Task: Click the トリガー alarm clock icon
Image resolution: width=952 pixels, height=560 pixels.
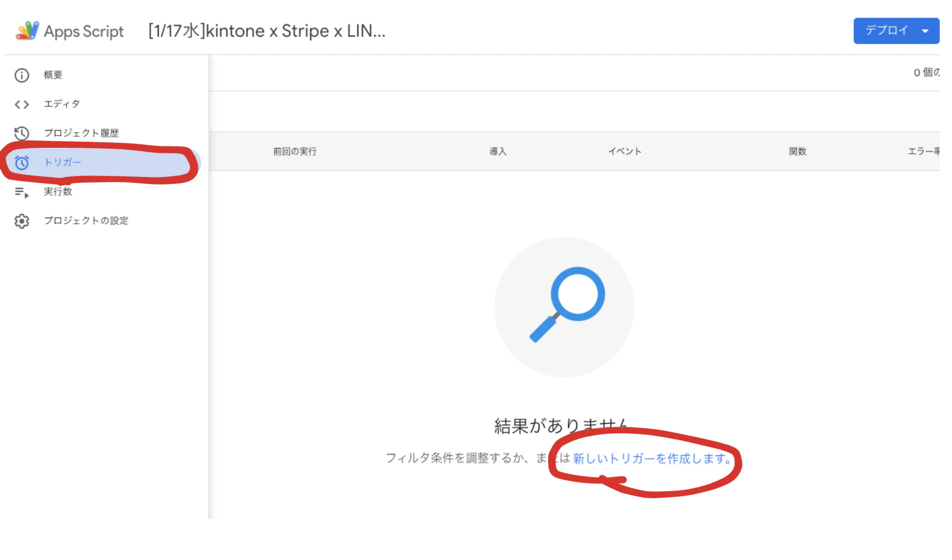Action: coord(22,162)
